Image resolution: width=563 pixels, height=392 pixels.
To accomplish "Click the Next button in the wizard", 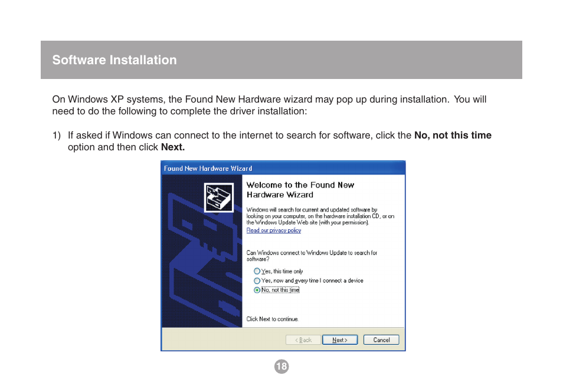I will coord(340,340).
